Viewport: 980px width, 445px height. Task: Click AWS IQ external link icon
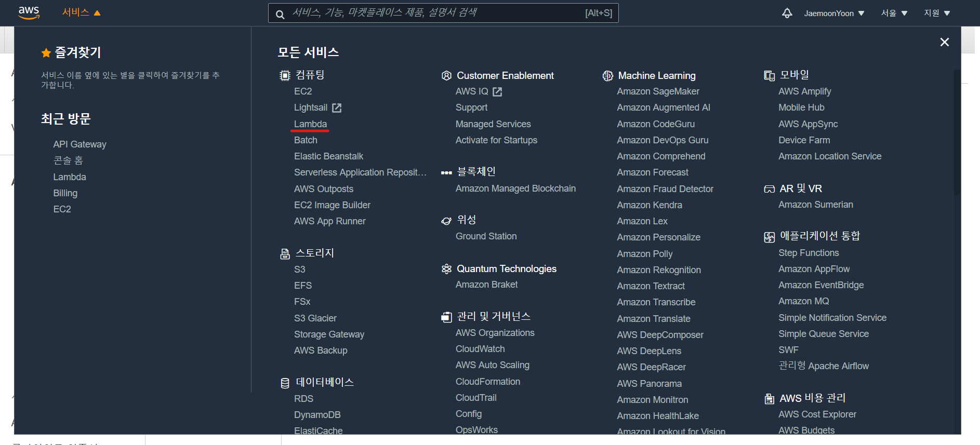497,92
